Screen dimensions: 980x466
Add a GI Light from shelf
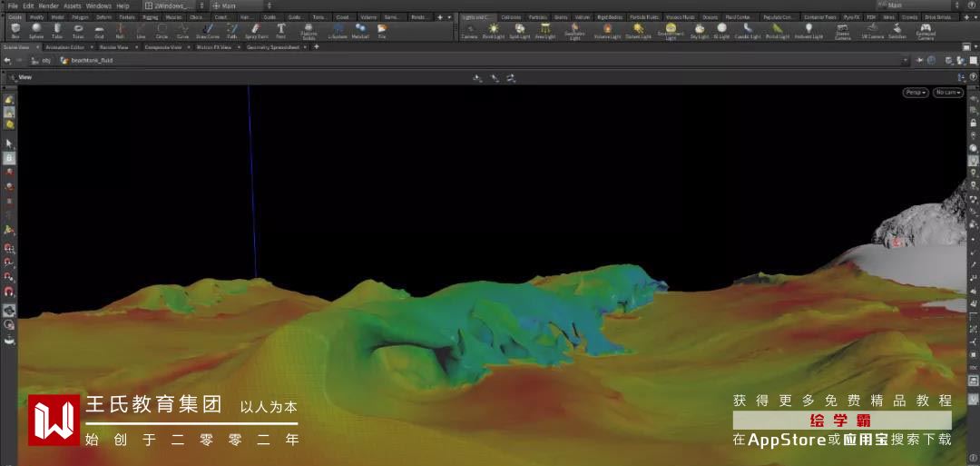[722, 31]
